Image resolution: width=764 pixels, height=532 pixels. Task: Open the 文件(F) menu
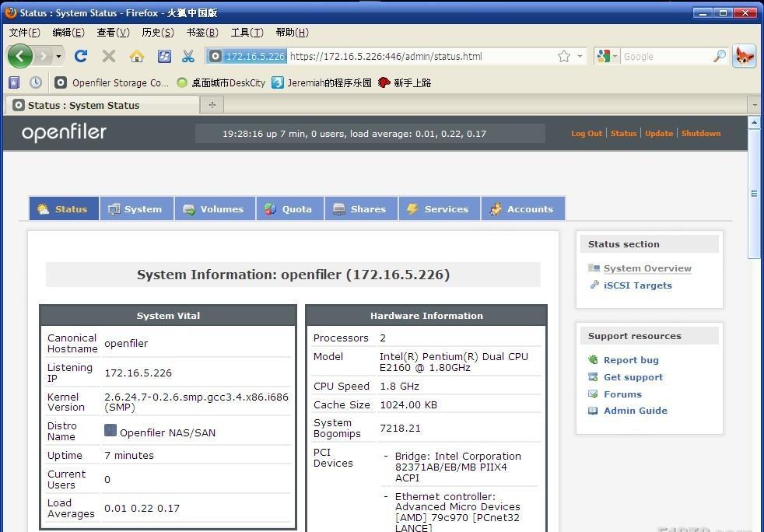24,33
